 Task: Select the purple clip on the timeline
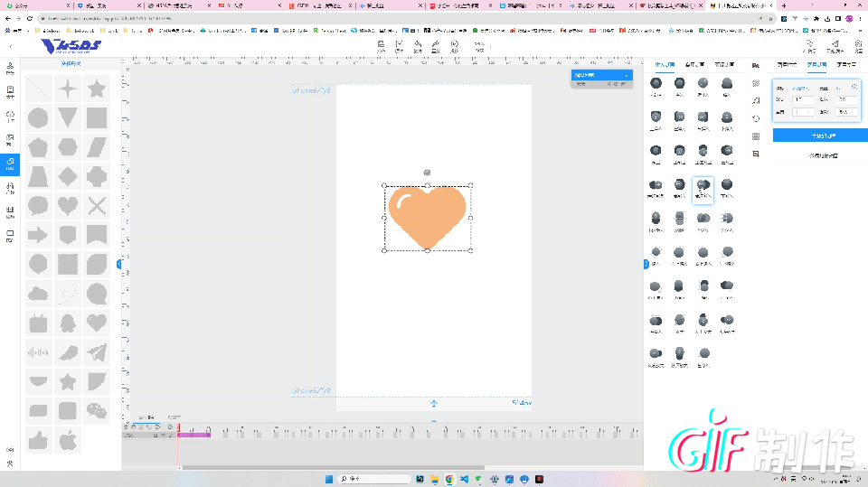coord(193,435)
